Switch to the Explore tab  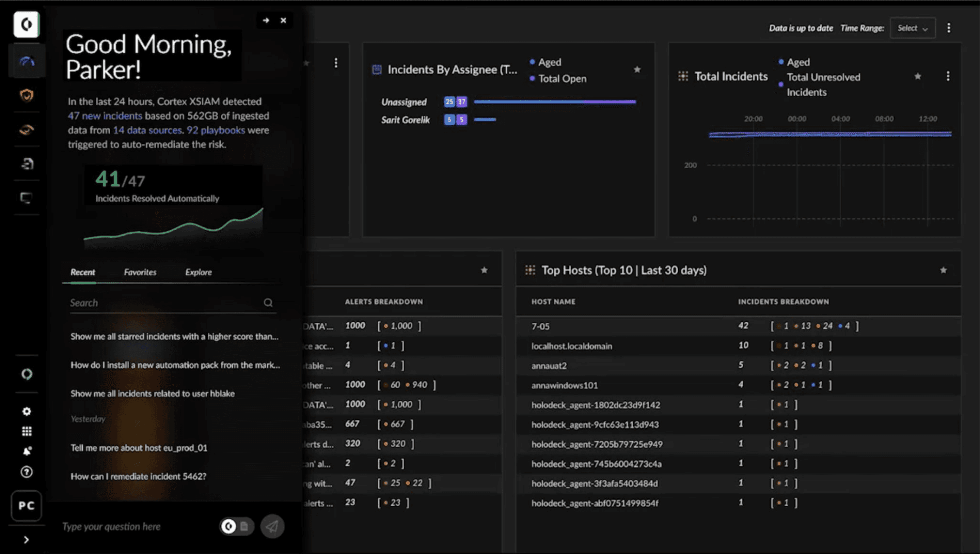point(198,272)
